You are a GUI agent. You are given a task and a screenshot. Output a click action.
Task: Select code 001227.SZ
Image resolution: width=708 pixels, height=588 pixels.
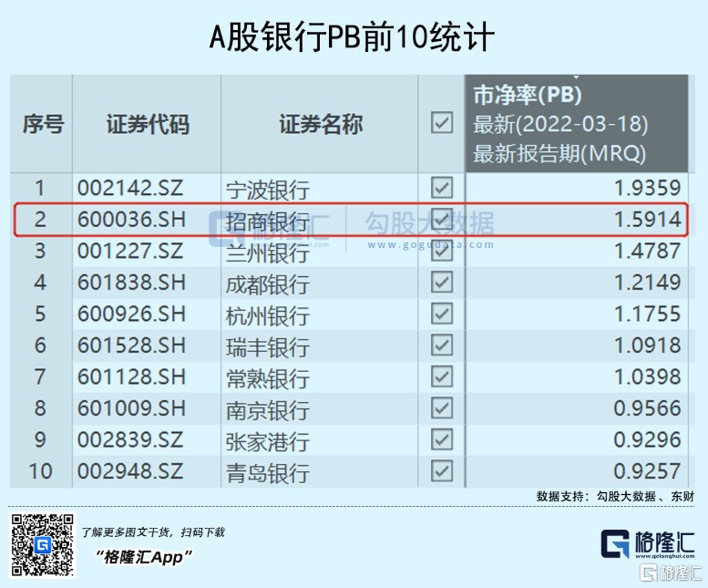pyautogui.click(x=130, y=251)
